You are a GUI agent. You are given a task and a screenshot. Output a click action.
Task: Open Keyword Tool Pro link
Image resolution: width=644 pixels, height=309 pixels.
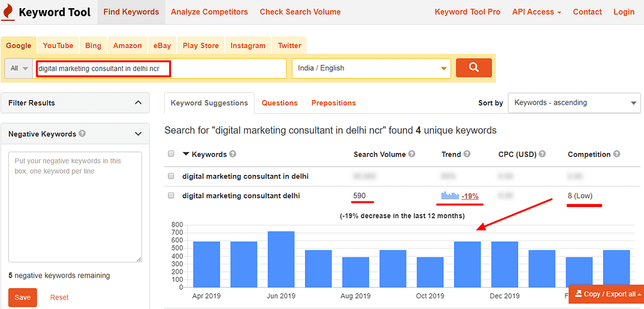click(467, 12)
